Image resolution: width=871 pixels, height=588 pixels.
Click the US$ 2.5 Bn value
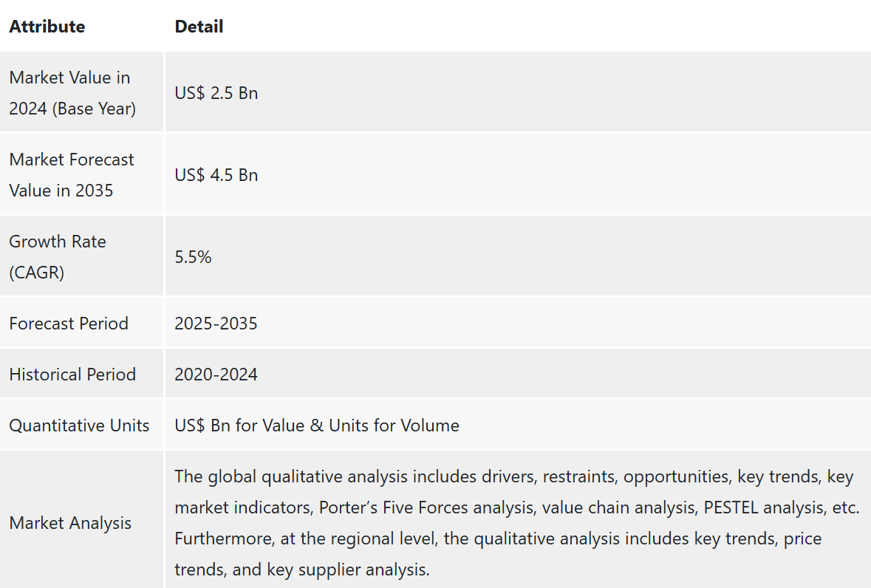pos(216,93)
